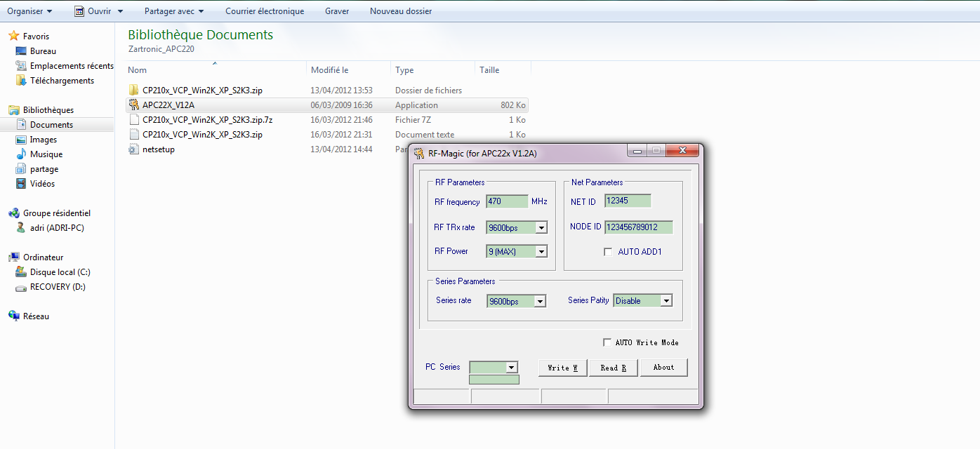Click Courrier électronique in toolbar
Image resolution: width=980 pixels, height=449 pixels.
265,11
